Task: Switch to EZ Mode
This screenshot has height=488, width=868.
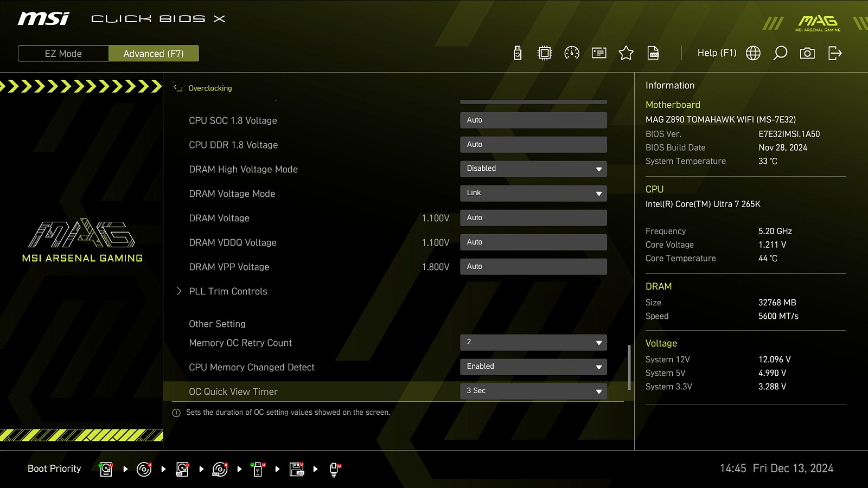Action: pos(63,54)
